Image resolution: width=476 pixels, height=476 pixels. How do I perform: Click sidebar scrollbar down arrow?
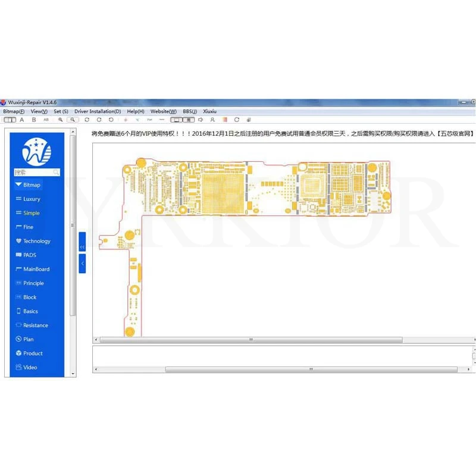click(73, 374)
